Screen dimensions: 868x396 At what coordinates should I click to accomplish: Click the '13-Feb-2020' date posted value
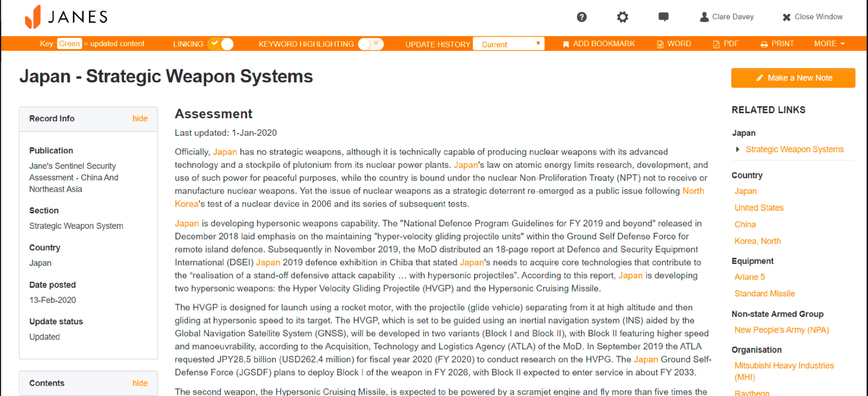[x=53, y=300]
